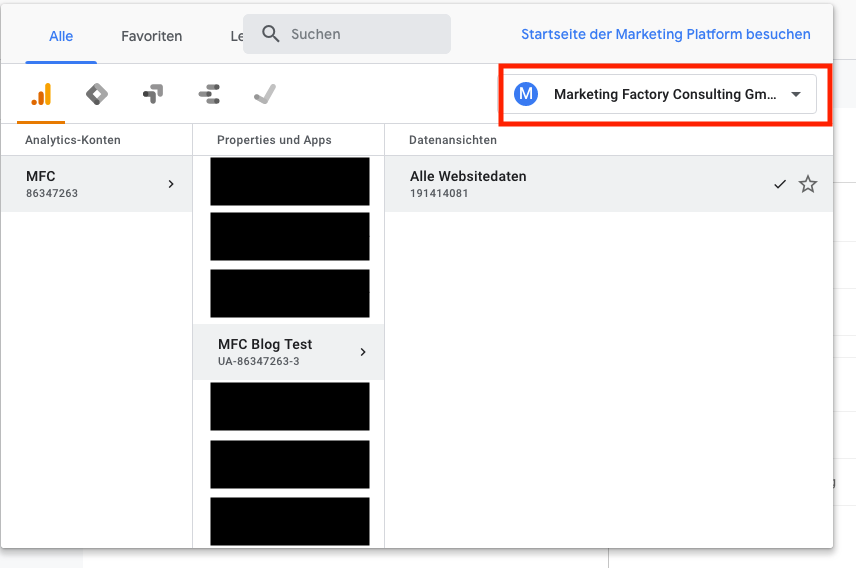The image size is (856, 568).
Task: Click the grey Surveys checkmark icon
Action: pos(265,95)
